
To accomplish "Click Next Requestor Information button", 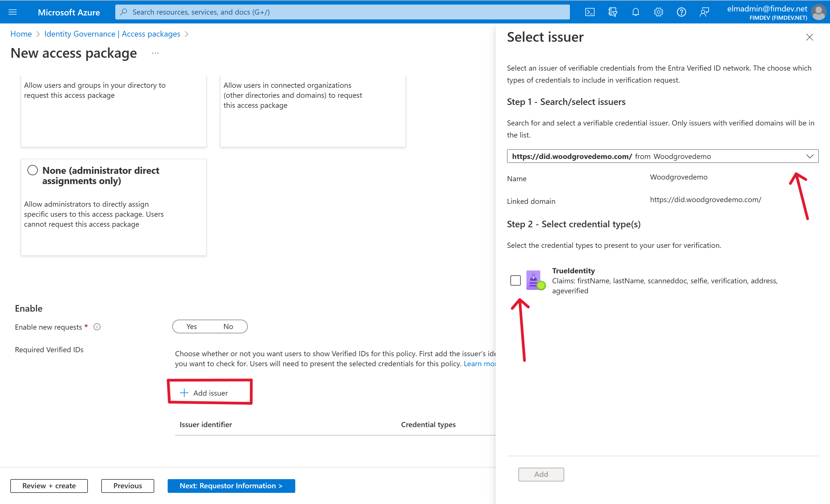I will (231, 485).
